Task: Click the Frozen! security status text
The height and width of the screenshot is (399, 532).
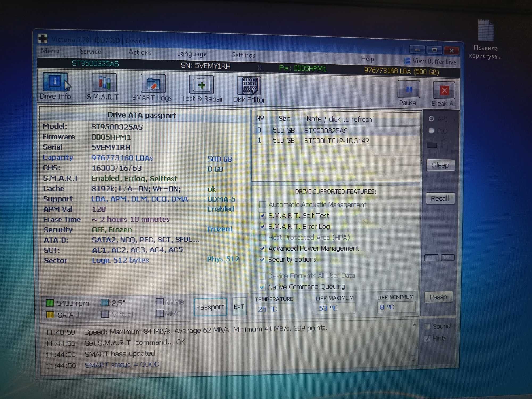Action: click(220, 229)
